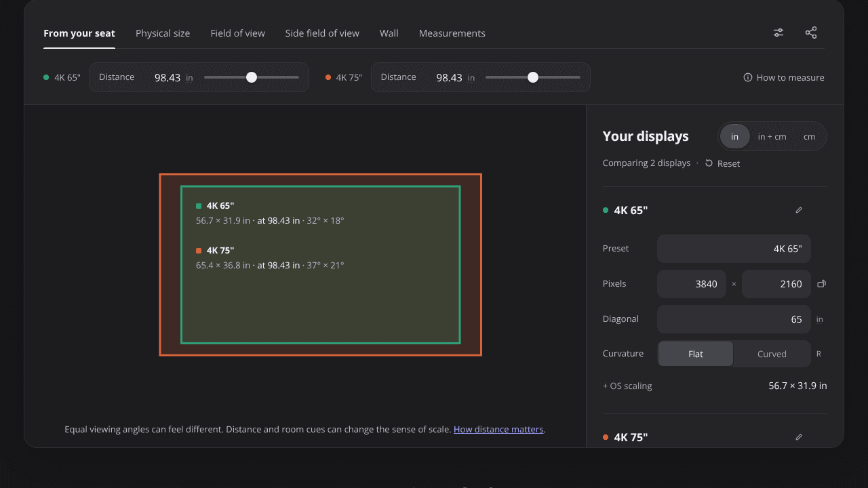Go to the Side field of view tab
This screenshot has width=868, height=488.
(x=322, y=33)
